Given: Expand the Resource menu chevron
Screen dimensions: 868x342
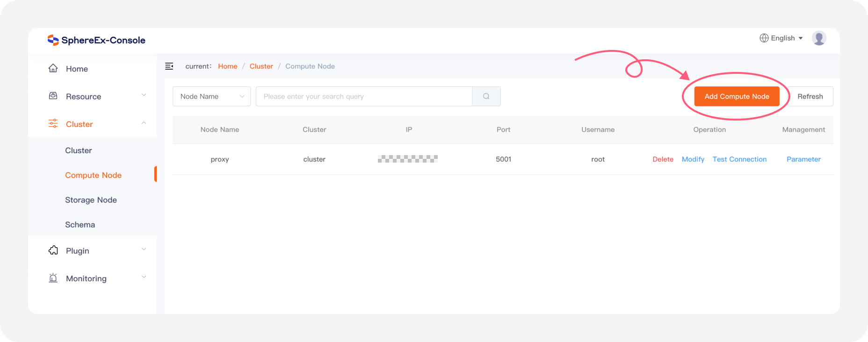Looking at the screenshot, I should 144,95.
